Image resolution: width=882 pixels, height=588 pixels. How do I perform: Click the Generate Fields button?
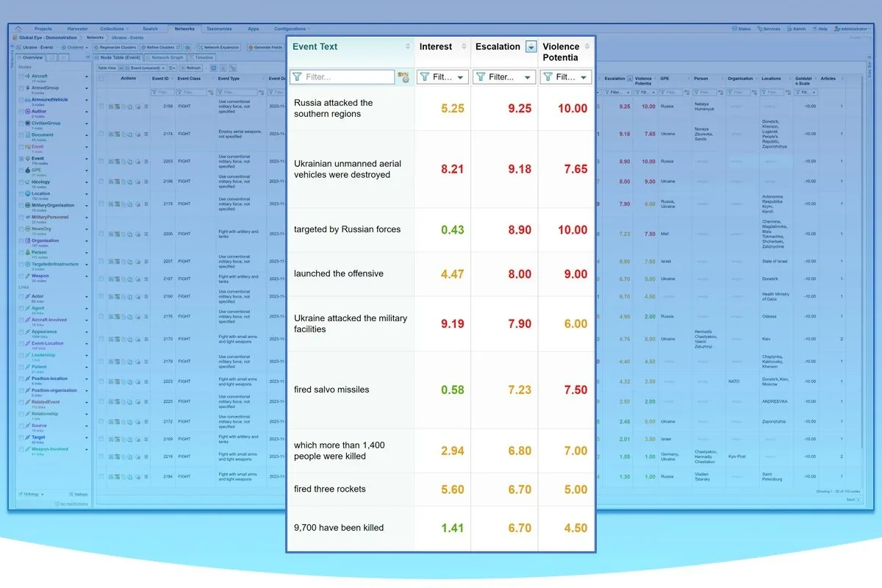pos(265,47)
